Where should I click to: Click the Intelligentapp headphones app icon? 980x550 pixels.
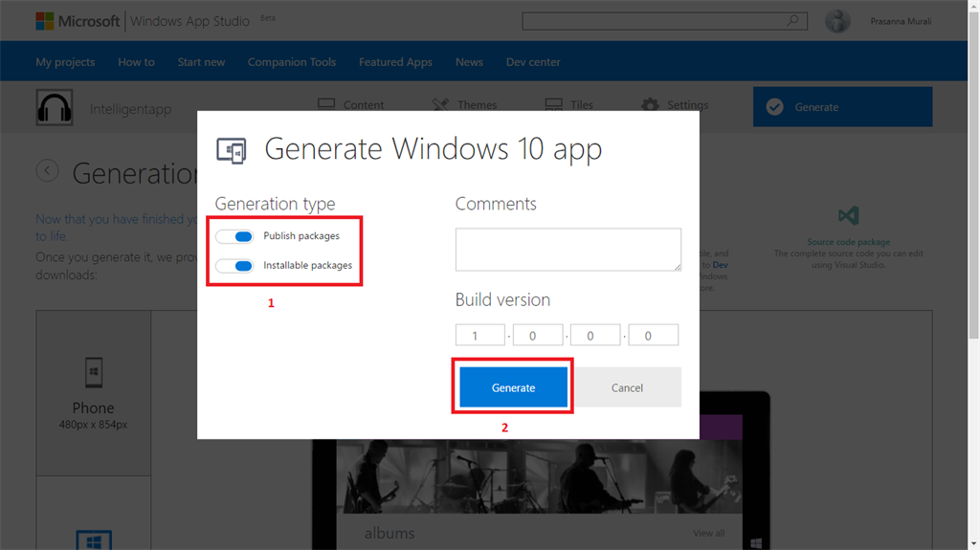[x=55, y=107]
